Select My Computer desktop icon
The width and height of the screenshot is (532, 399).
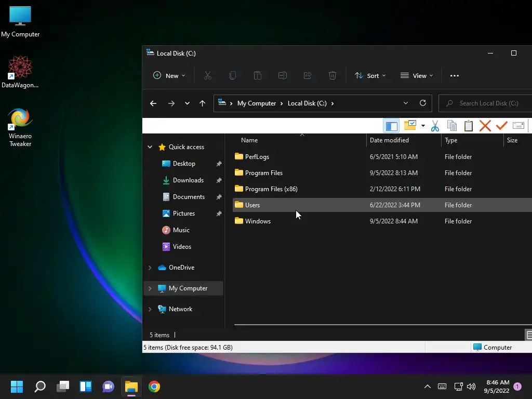(20, 22)
